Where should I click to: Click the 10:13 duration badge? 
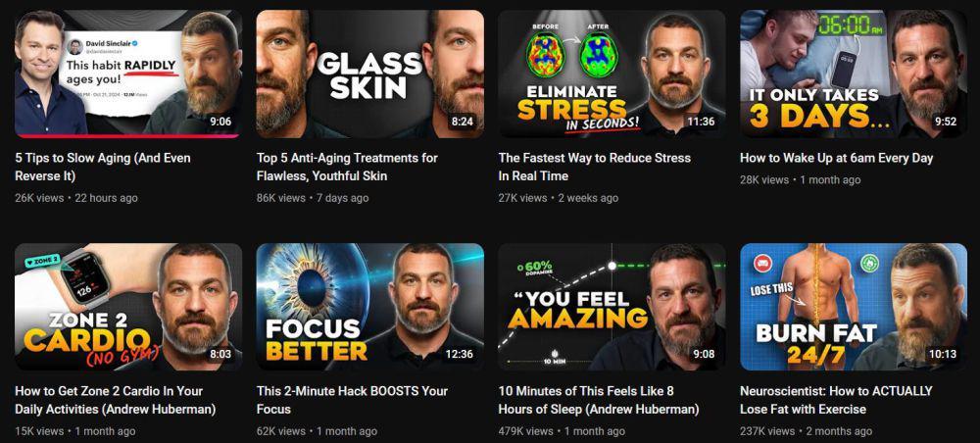coord(943,354)
